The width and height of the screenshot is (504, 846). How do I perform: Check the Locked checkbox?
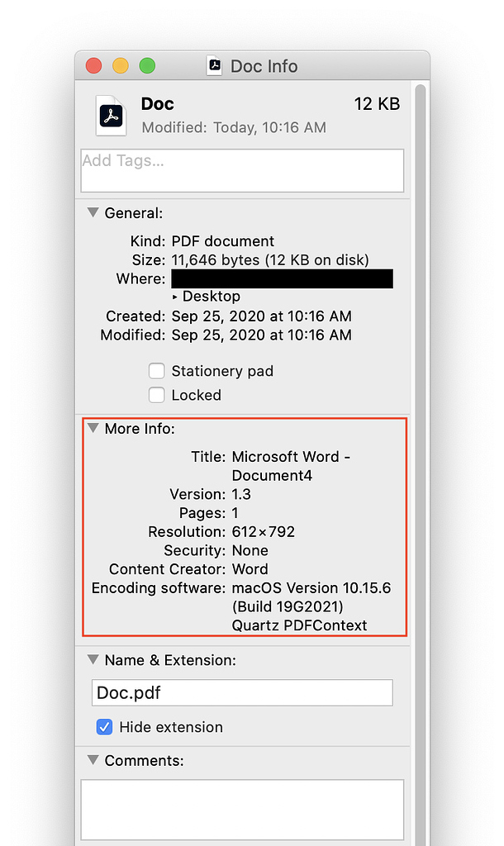click(156, 395)
